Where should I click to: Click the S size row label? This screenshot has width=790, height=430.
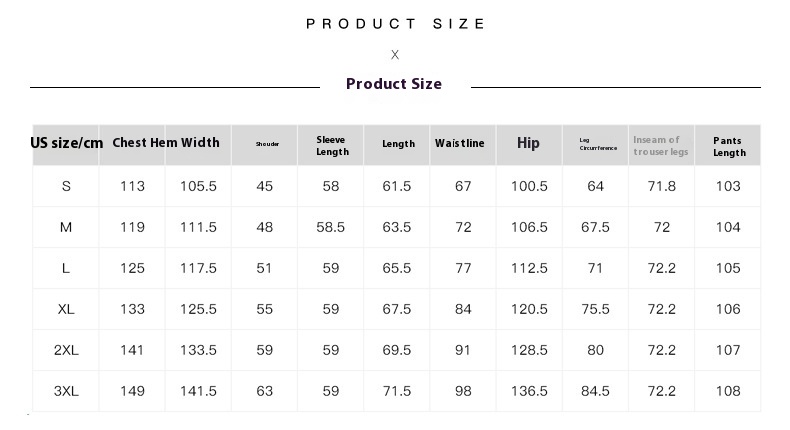tap(66, 187)
